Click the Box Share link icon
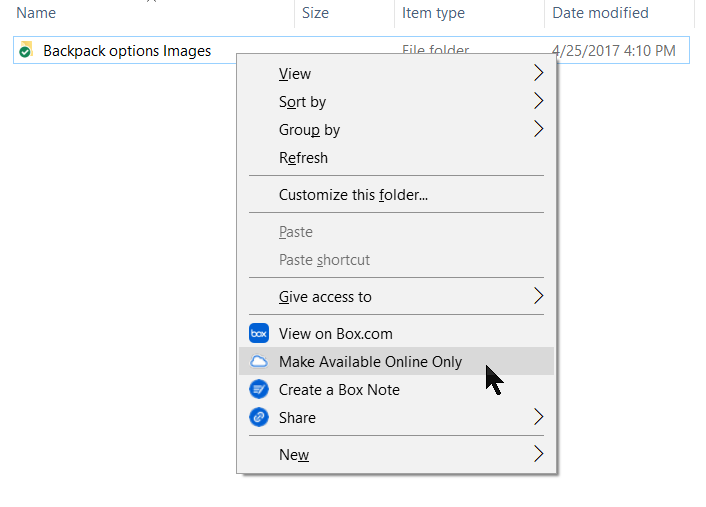The height and width of the screenshot is (507, 706). [x=259, y=418]
